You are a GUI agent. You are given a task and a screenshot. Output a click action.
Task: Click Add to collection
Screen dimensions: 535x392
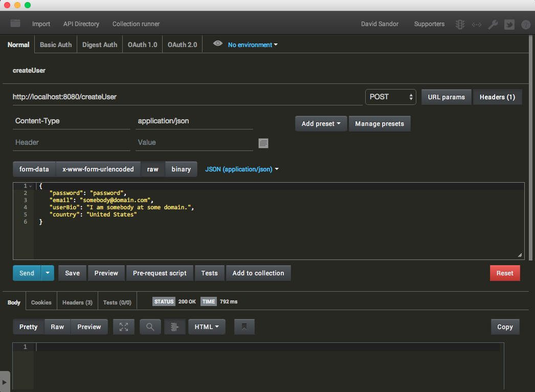[x=258, y=273]
